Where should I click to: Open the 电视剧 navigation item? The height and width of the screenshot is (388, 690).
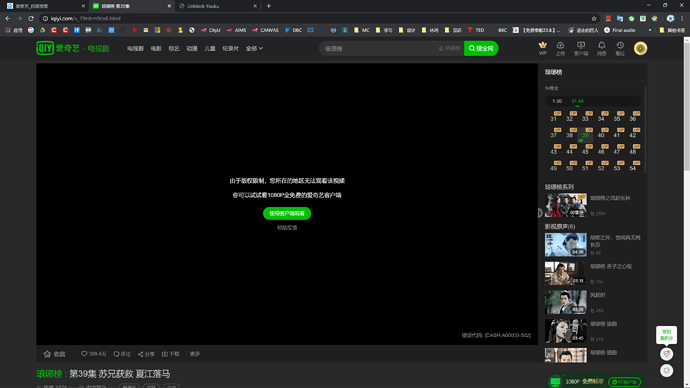[135, 48]
